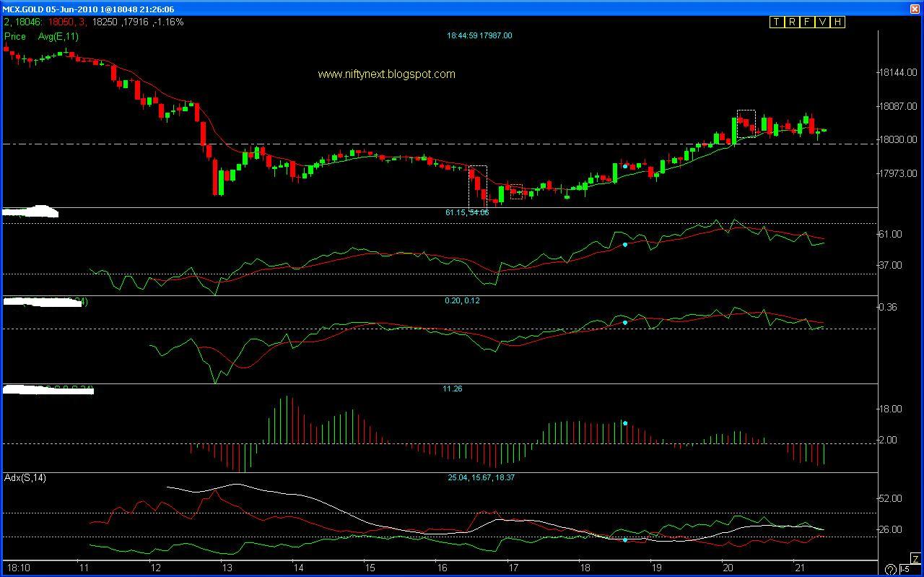924x577 pixels.
Task: Close the MCX.GOLD chart window
Action: [x=914, y=8]
